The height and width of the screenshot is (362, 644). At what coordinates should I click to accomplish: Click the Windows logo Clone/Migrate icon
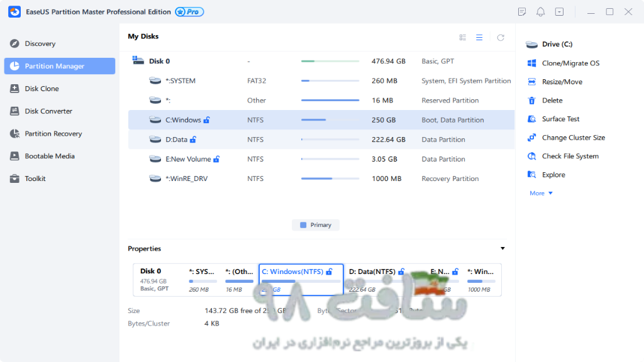coord(531,63)
